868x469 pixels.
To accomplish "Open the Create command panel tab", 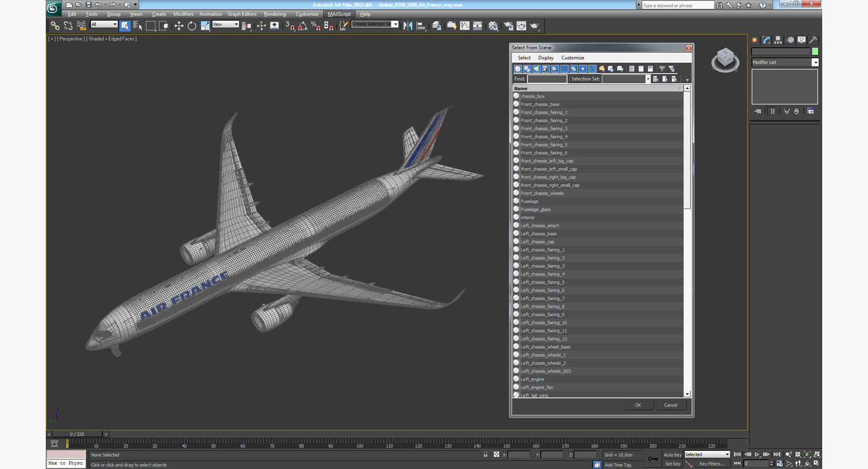I will [x=755, y=40].
